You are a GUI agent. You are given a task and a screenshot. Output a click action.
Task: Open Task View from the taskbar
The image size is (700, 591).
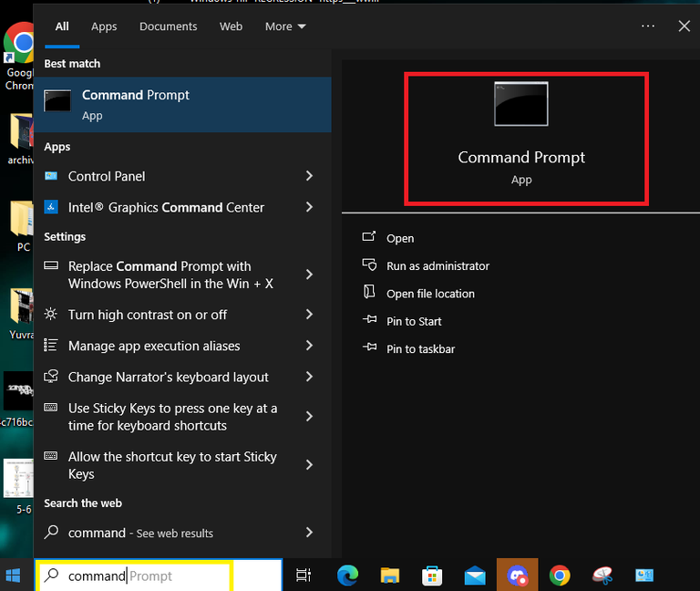(x=304, y=575)
